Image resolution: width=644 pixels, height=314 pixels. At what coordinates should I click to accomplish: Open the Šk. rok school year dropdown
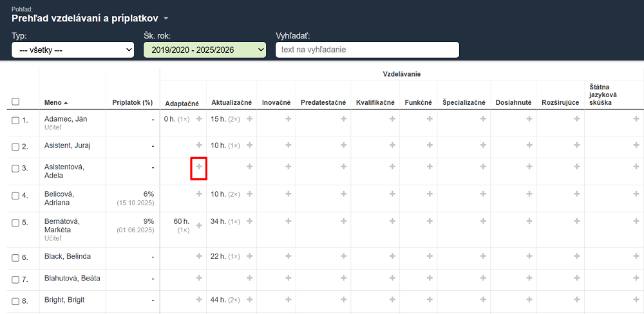(205, 50)
